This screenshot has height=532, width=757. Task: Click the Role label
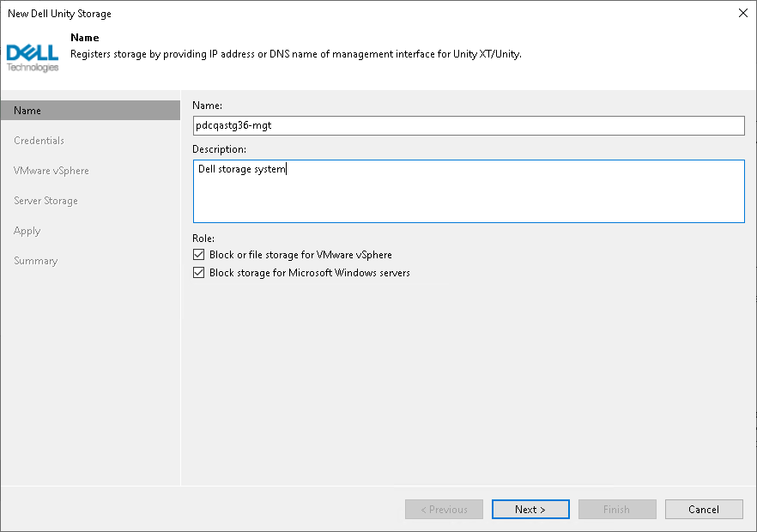(x=203, y=239)
